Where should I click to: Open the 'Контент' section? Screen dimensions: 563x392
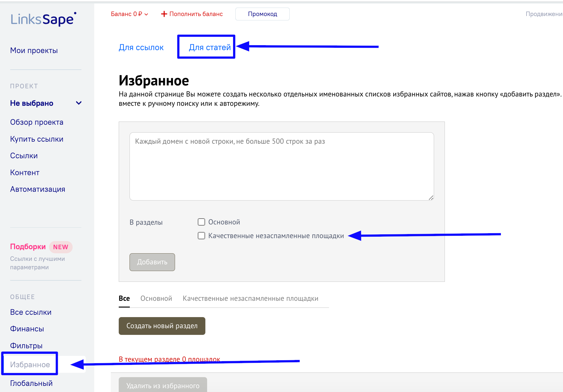[x=25, y=172]
